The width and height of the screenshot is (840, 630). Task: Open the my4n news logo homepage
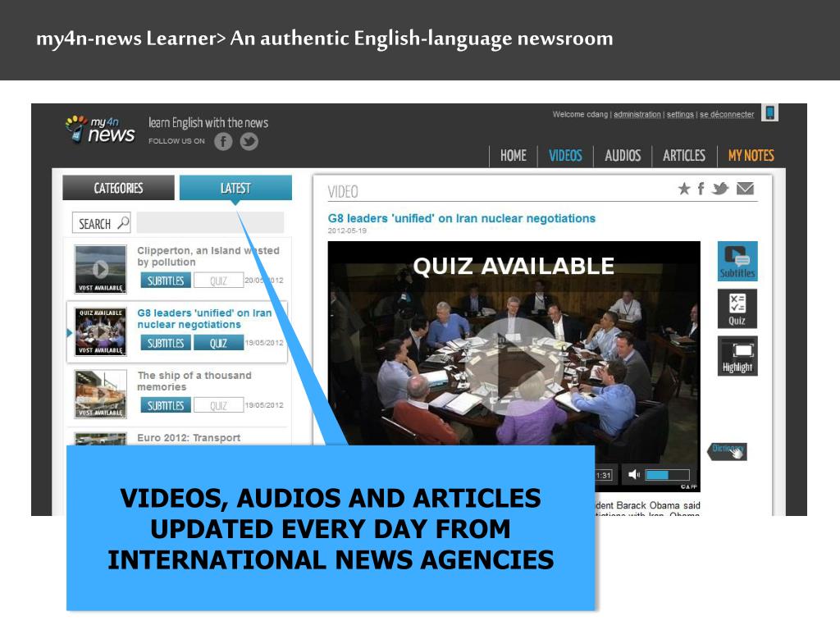pyautogui.click(x=100, y=129)
